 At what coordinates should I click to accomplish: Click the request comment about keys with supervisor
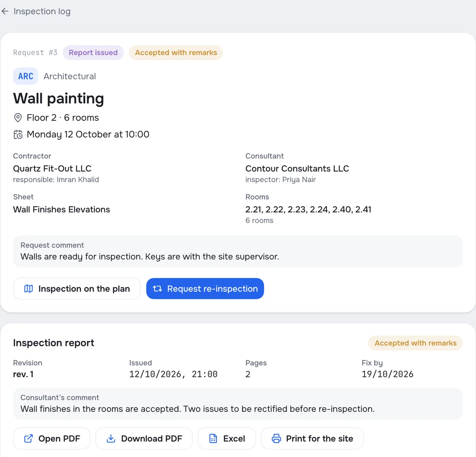150,256
